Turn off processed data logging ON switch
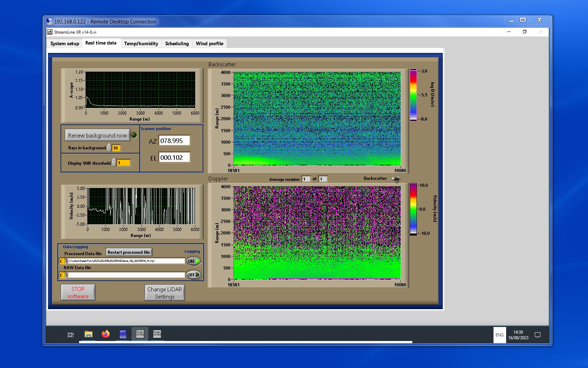588x368 pixels. pyautogui.click(x=194, y=261)
